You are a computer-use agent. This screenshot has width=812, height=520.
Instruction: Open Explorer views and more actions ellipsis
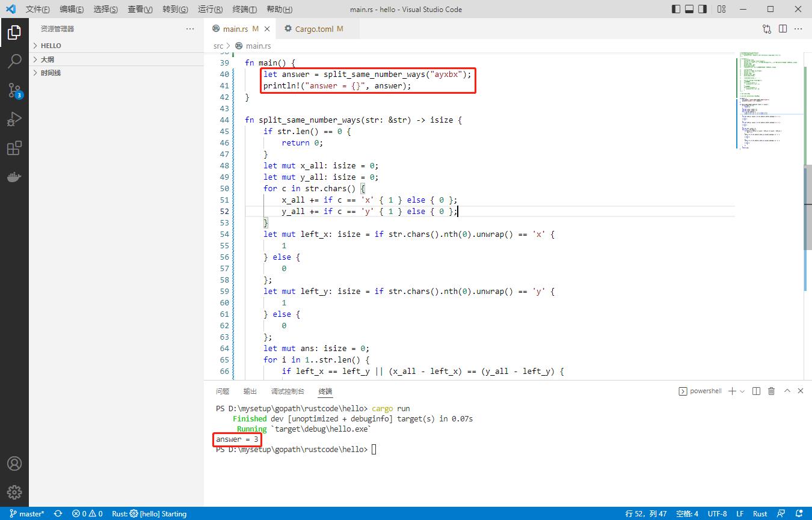pos(190,29)
